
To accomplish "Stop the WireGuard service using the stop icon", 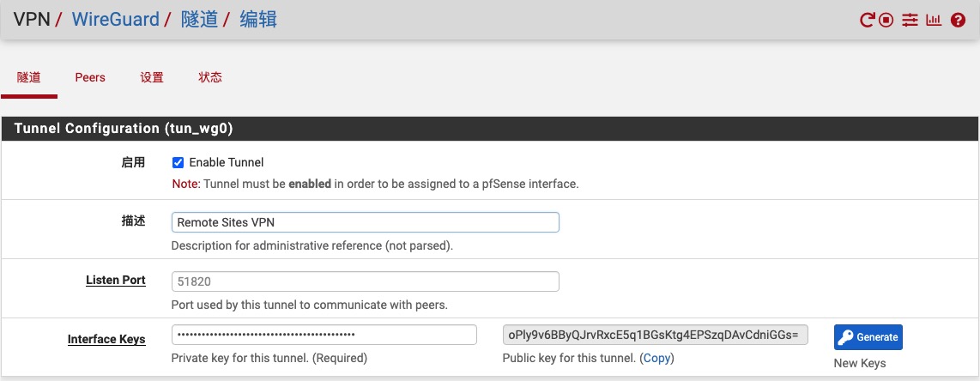I will [887, 20].
